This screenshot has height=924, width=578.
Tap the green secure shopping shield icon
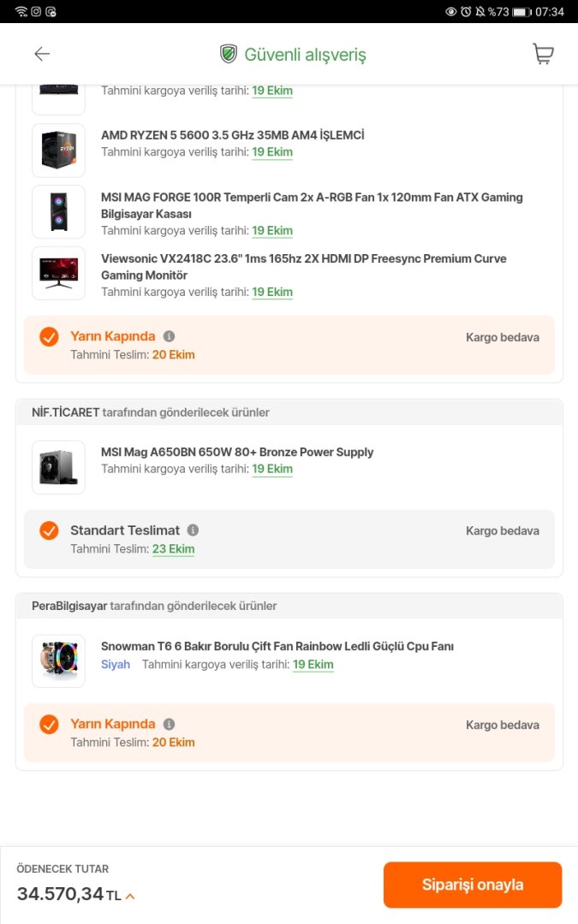pyautogui.click(x=228, y=55)
